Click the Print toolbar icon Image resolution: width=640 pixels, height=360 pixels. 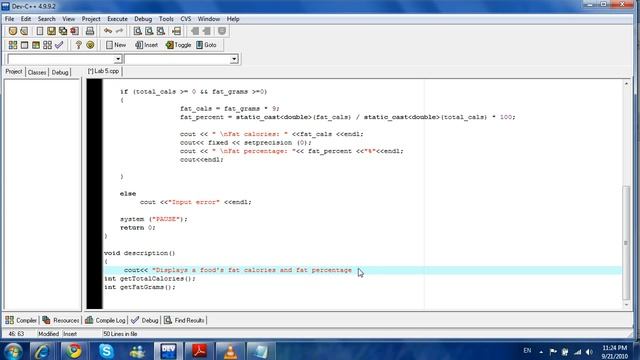tap(90, 31)
